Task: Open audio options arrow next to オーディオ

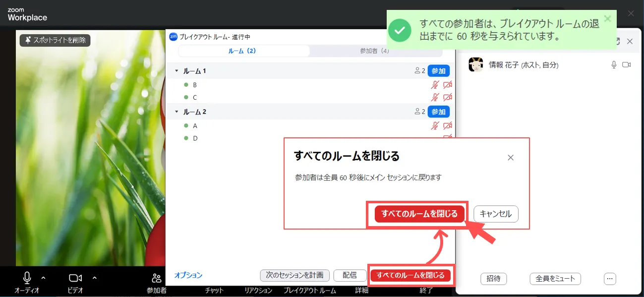Action: pyautogui.click(x=43, y=278)
